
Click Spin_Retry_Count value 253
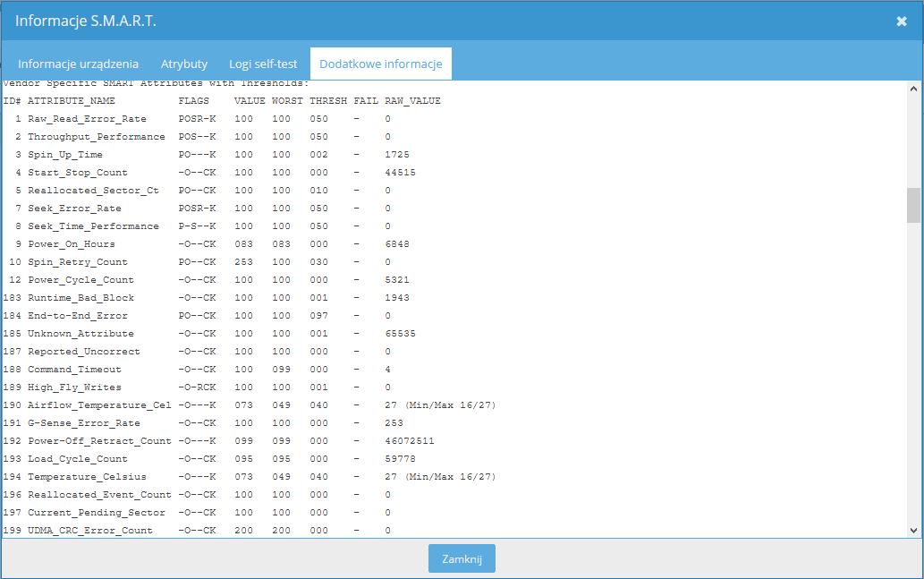point(244,262)
